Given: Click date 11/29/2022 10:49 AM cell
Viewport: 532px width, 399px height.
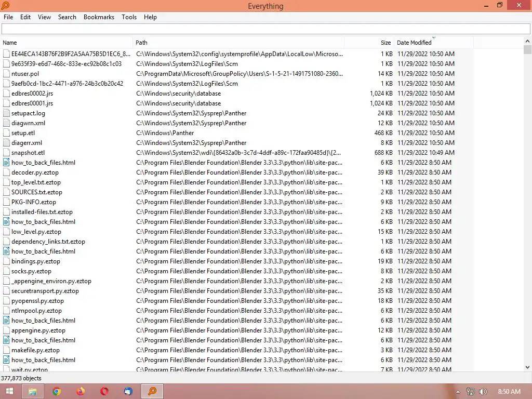Looking at the screenshot, I should point(426,152).
